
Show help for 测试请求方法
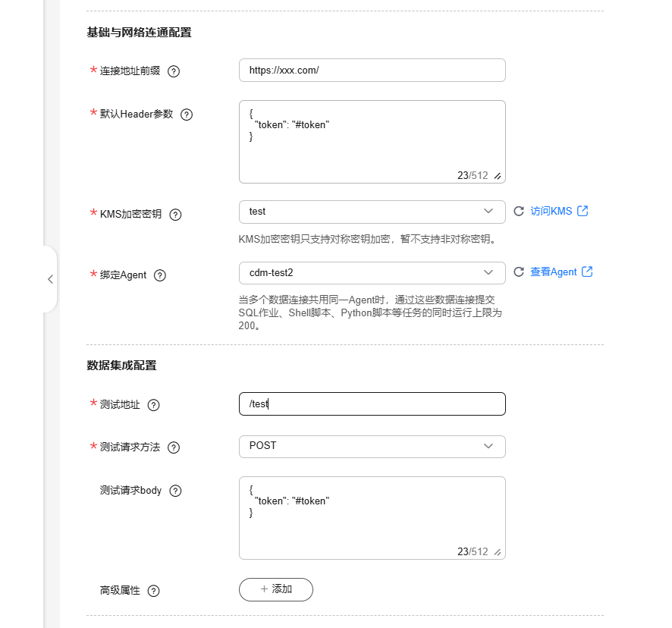click(x=173, y=447)
